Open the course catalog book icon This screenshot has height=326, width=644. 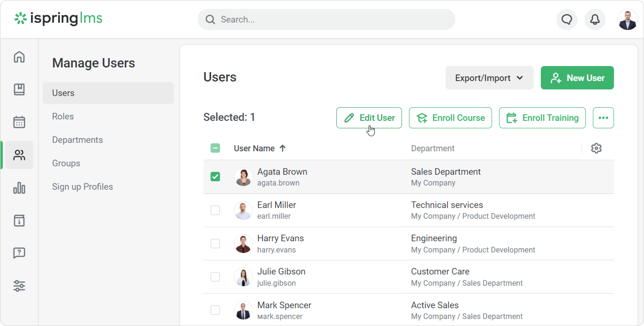(x=19, y=89)
